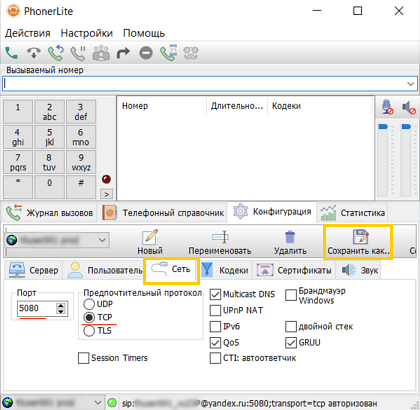Click dialpad key 5 jkl
Screen dimensions: 420x410
pyautogui.click(x=49, y=137)
